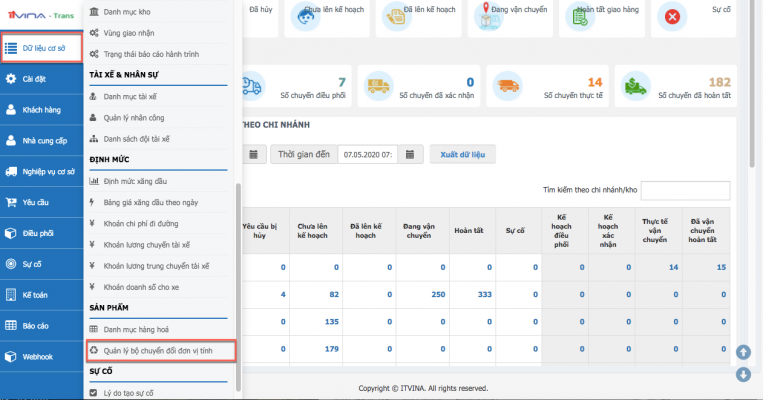
Task: Open the Cài đặt settings sidebar item
Action: [x=34, y=78]
